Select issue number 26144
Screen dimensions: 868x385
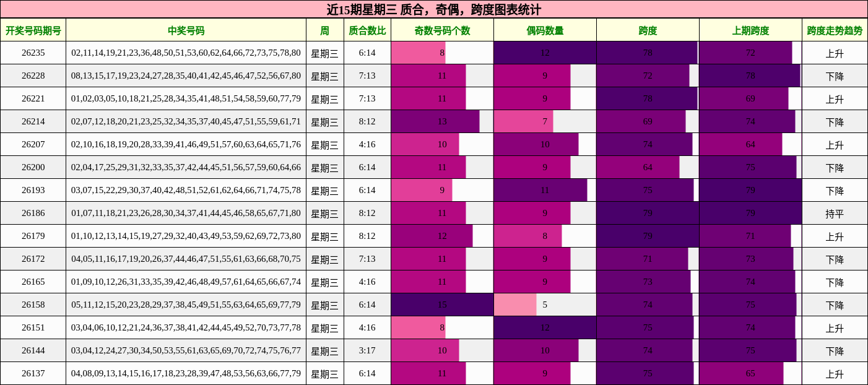[x=33, y=350]
